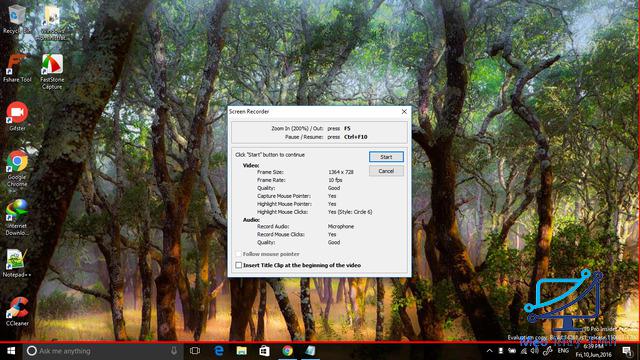The image size is (640, 360).
Task: Click the Zoom In (200%) / Out F5 hint
Action: pos(311,129)
